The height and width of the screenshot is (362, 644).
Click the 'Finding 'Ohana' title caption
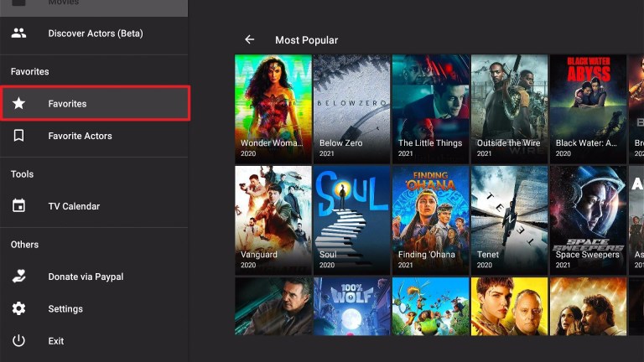click(426, 255)
